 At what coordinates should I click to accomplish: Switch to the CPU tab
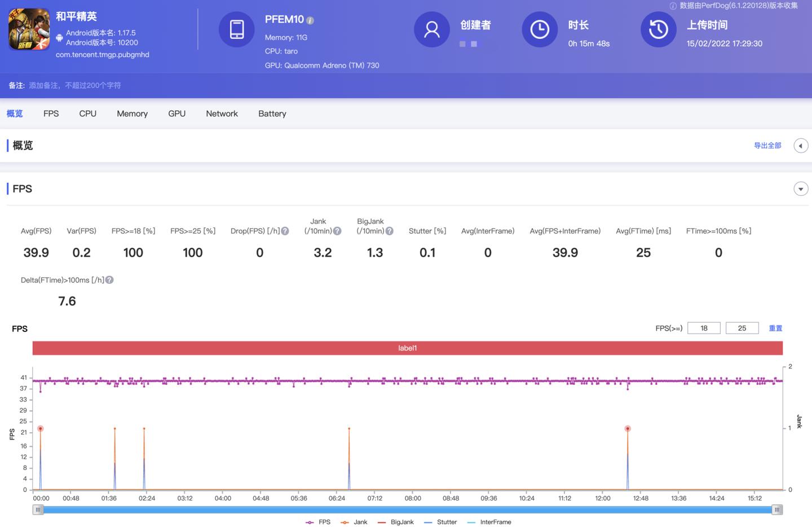coord(87,113)
